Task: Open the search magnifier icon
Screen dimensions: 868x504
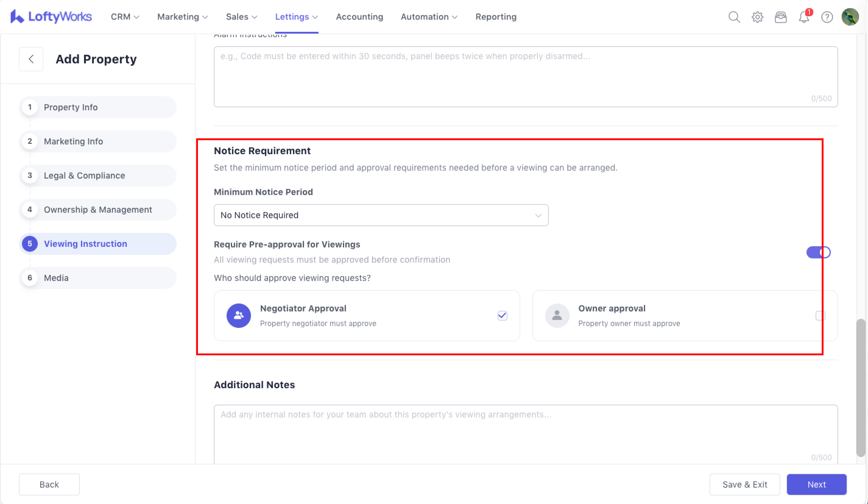Action: [734, 17]
